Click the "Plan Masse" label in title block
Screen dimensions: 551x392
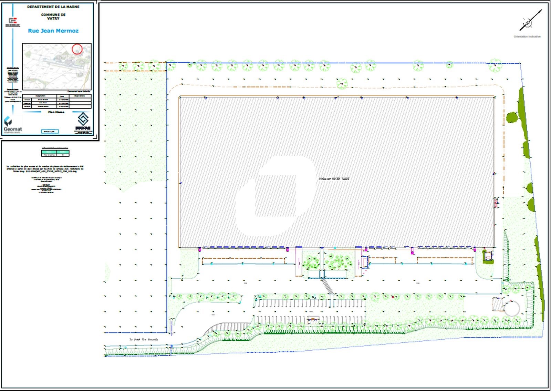click(56, 112)
